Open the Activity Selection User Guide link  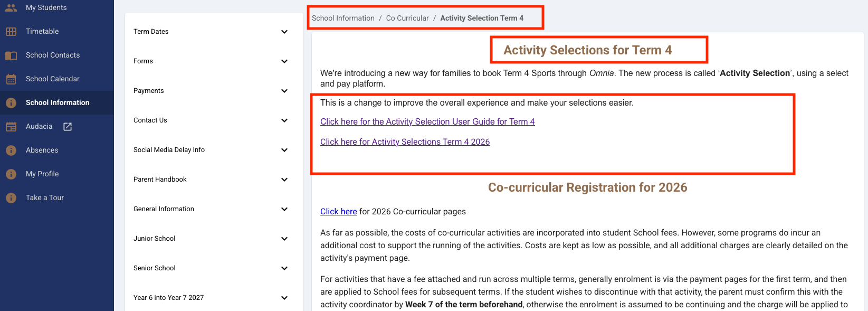pyautogui.click(x=427, y=121)
